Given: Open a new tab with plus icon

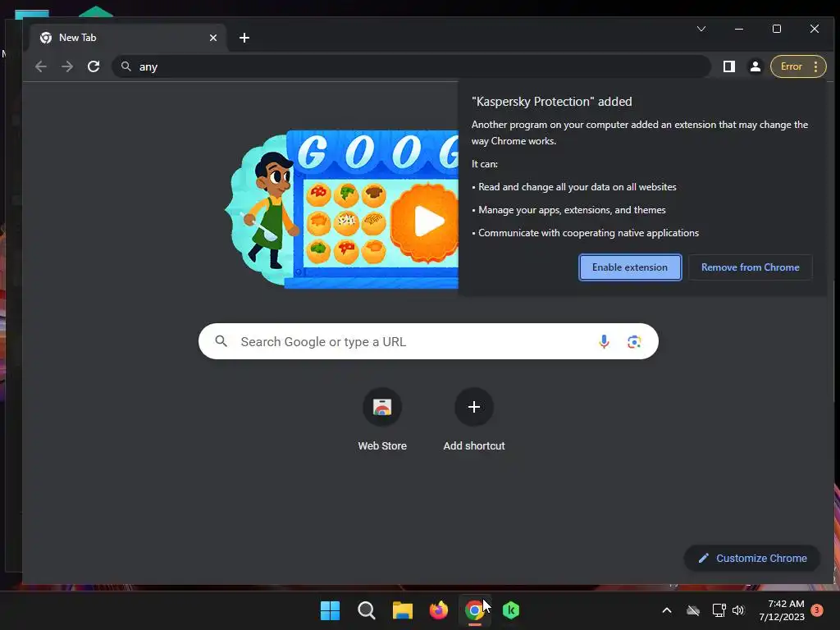Looking at the screenshot, I should point(244,38).
